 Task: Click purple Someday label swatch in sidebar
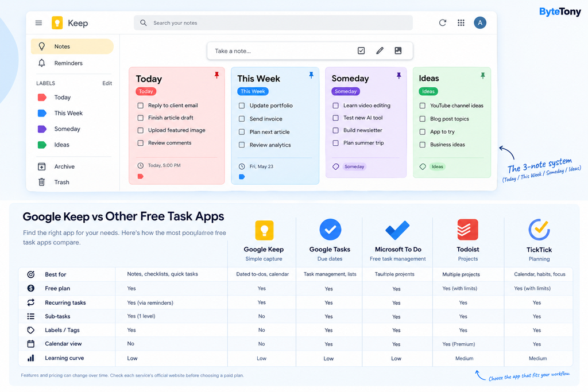click(42, 129)
